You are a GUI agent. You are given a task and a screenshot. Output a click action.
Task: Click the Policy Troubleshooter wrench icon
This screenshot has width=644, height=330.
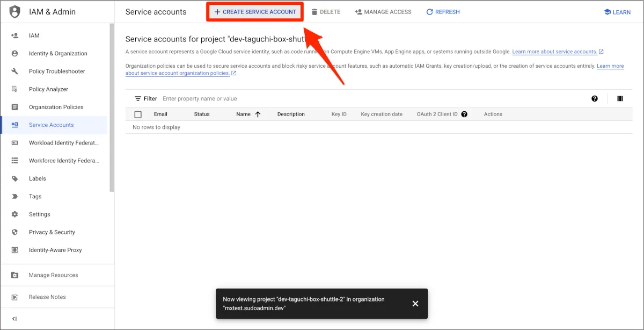[x=15, y=71]
